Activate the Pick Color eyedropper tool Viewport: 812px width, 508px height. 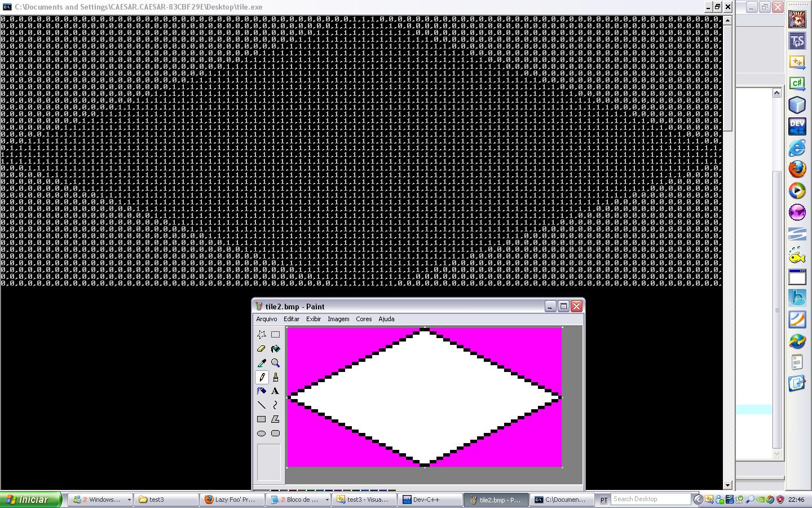pos(262,363)
